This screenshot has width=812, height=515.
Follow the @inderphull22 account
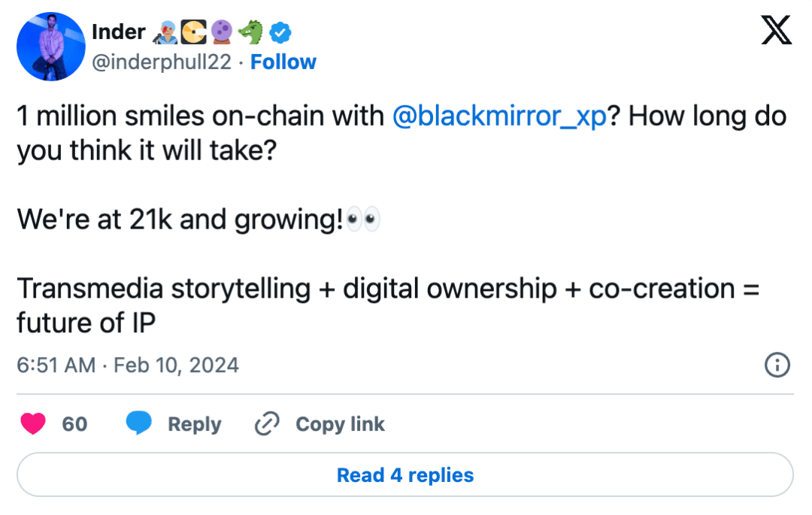point(283,62)
